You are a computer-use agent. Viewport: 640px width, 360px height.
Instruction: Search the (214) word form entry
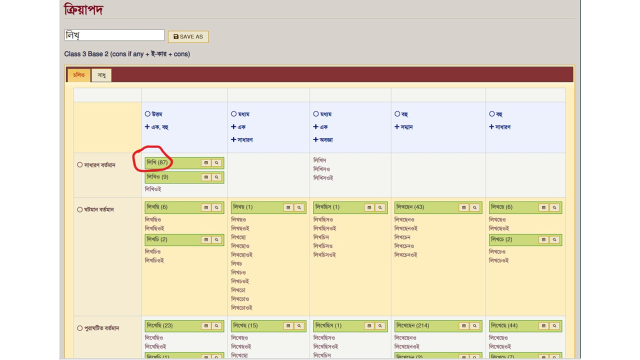475,326
